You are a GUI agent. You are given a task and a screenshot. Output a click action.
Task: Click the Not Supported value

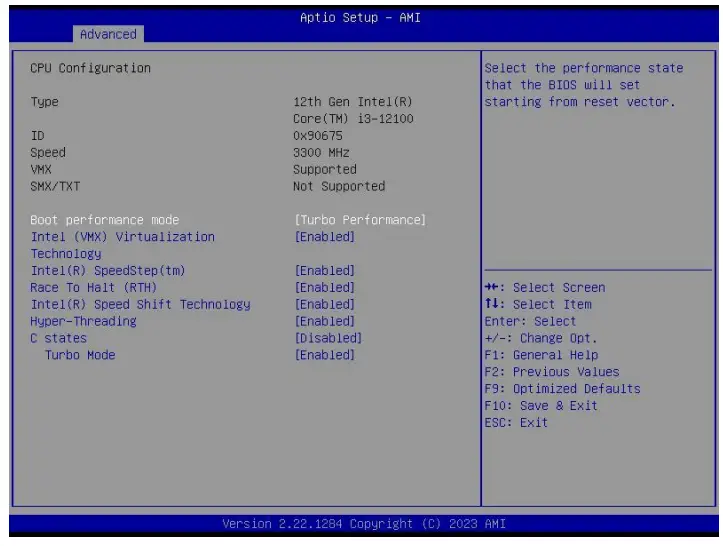(339, 186)
